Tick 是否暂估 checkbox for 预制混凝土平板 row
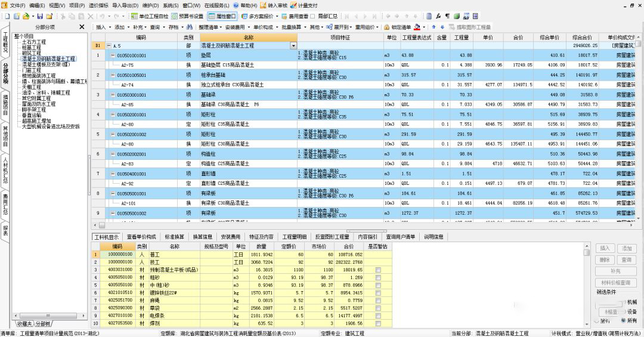This screenshot has height=337, width=644. click(x=377, y=270)
